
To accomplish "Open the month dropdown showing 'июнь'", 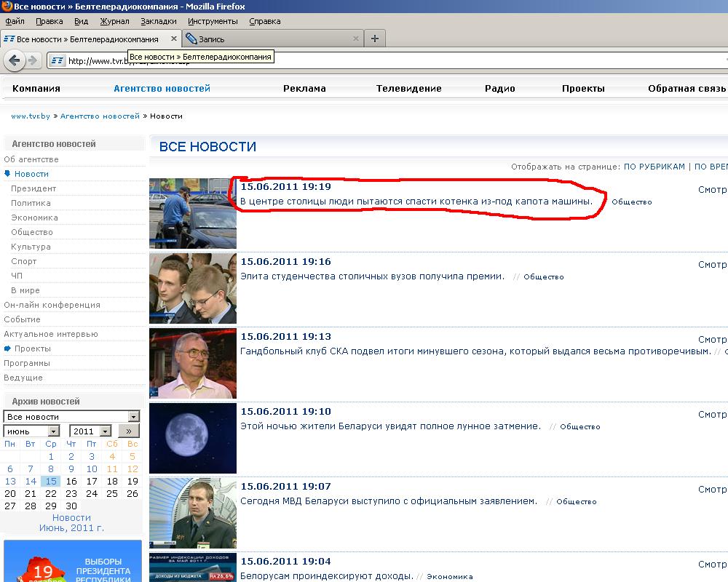I will (31, 431).
